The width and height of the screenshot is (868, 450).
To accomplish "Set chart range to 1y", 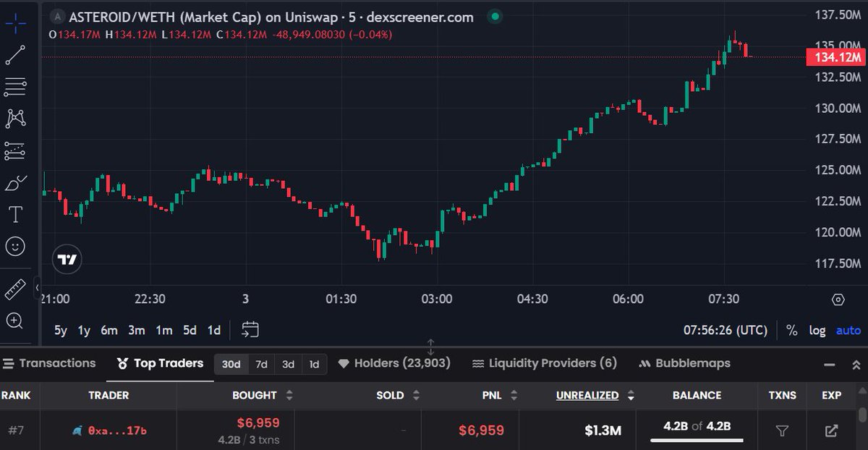I will point(85,330).
